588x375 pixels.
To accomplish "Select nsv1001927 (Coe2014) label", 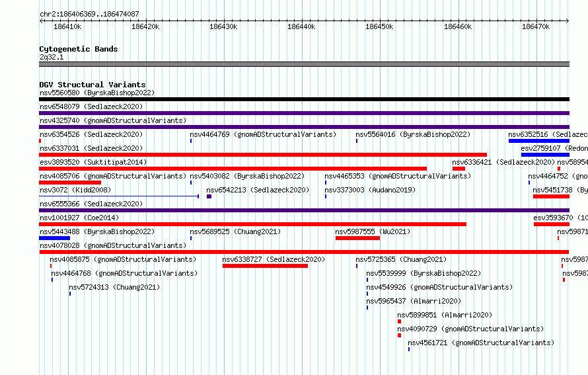I will 79,218.
